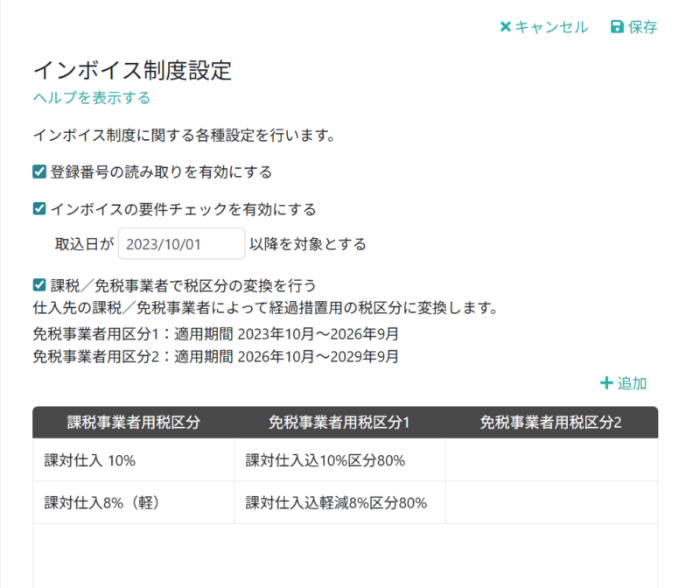Viewport: 700px width, 588px height.
Task: Click the 課税事業者用税区分 column header
Action: (x=134, y=423)
